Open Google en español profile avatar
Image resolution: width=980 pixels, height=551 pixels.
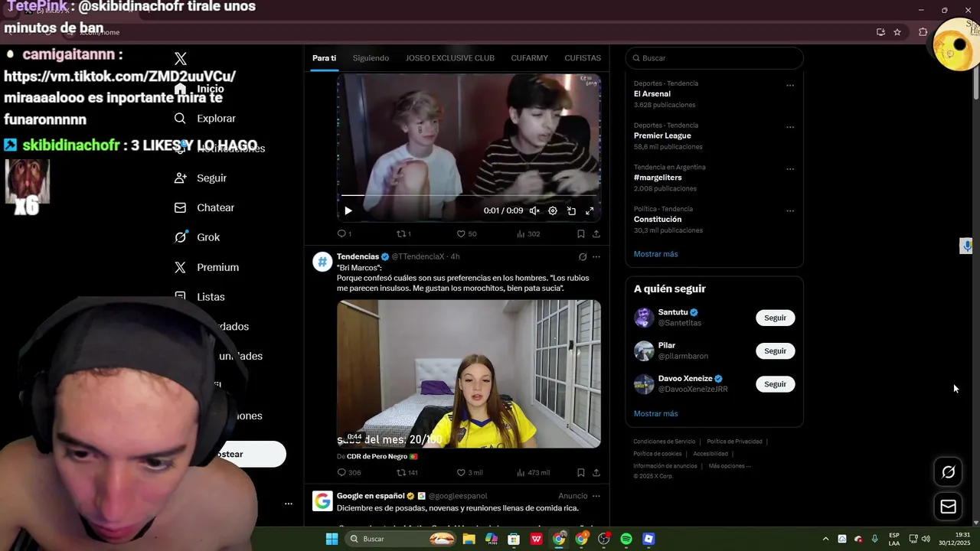tap(322, 501)
